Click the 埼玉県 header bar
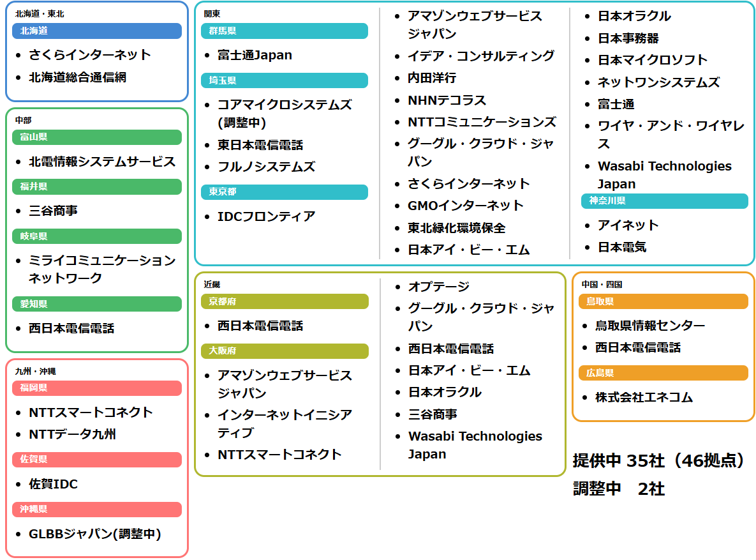 pyautogui.click(x=285, y=80)
